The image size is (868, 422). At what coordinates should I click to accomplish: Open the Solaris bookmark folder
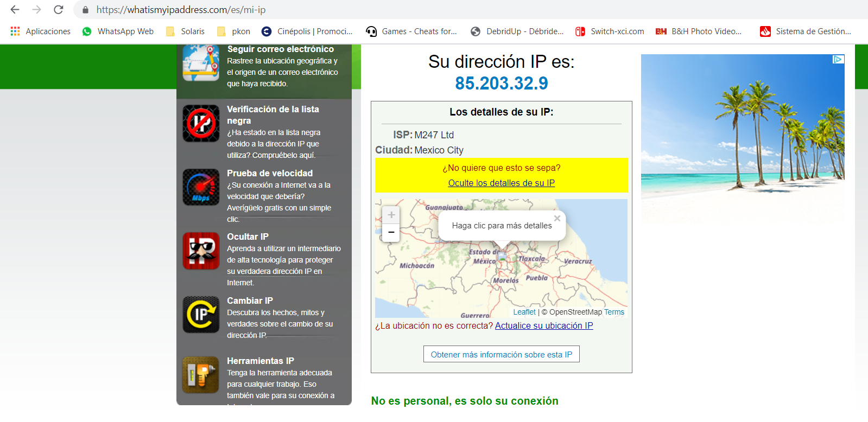[185, 31]
